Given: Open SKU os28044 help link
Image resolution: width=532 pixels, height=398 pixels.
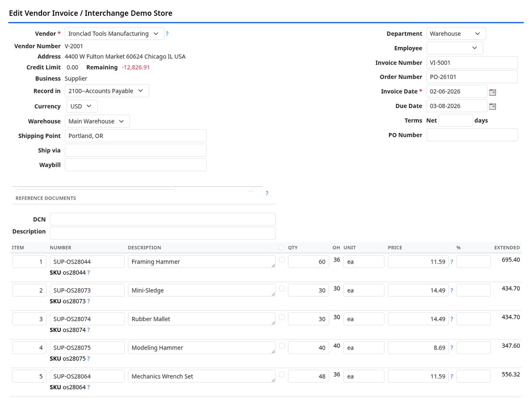Looking at the screenshot, I should click(89, 272).
